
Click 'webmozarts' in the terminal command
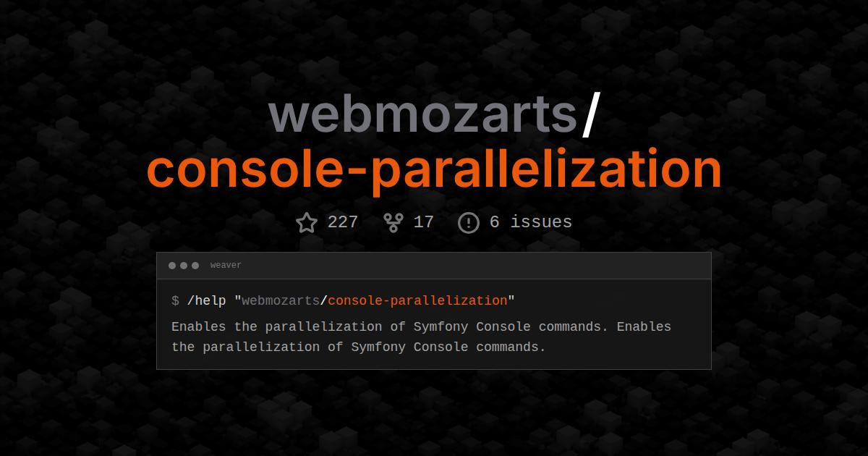click(281, 300)
